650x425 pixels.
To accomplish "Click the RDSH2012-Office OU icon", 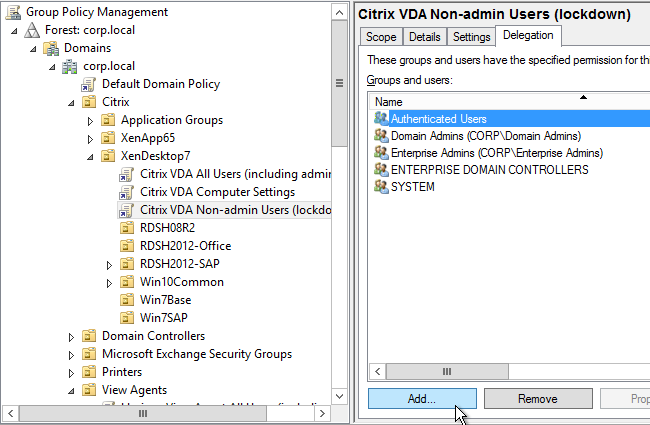I will click(127, 246).
